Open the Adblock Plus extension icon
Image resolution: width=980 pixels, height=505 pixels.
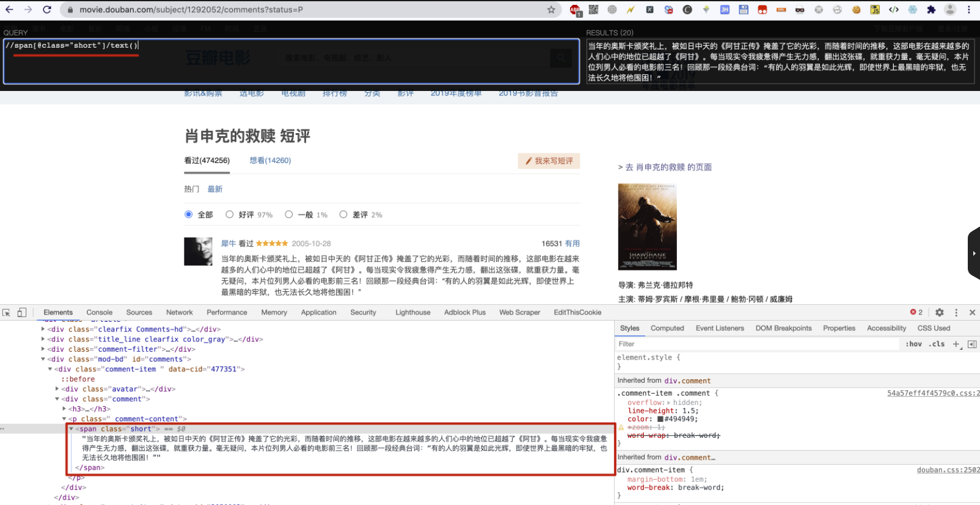click(x=575, y=9)
